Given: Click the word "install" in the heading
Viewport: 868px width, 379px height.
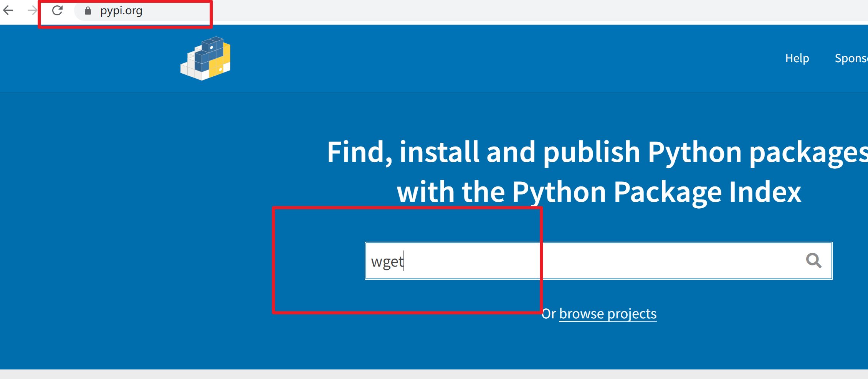Looking at the screenshot, I should pyautogui.click(x=439, y=152).
